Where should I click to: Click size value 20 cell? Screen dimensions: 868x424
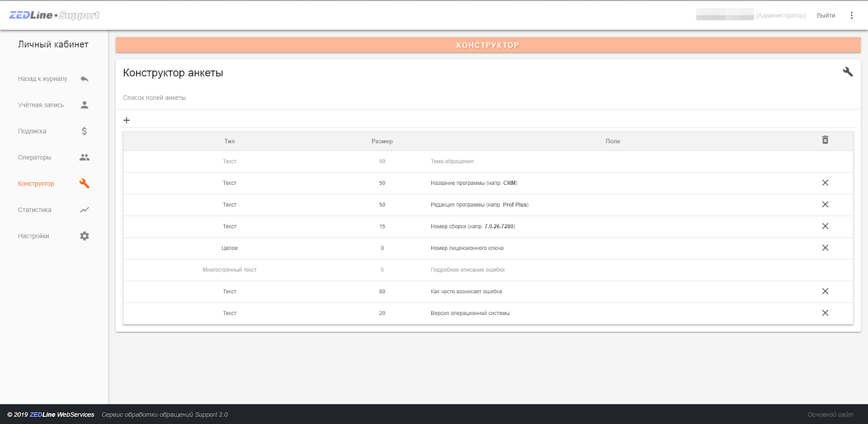click(382, 313)
